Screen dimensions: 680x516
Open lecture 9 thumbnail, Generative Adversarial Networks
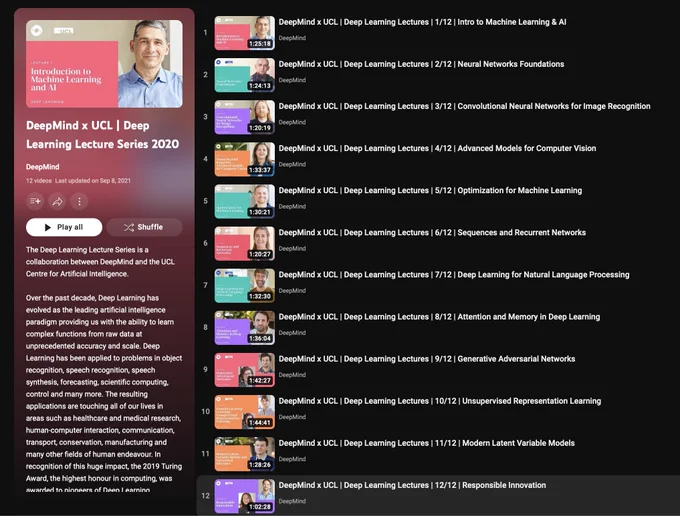[245, 369]
